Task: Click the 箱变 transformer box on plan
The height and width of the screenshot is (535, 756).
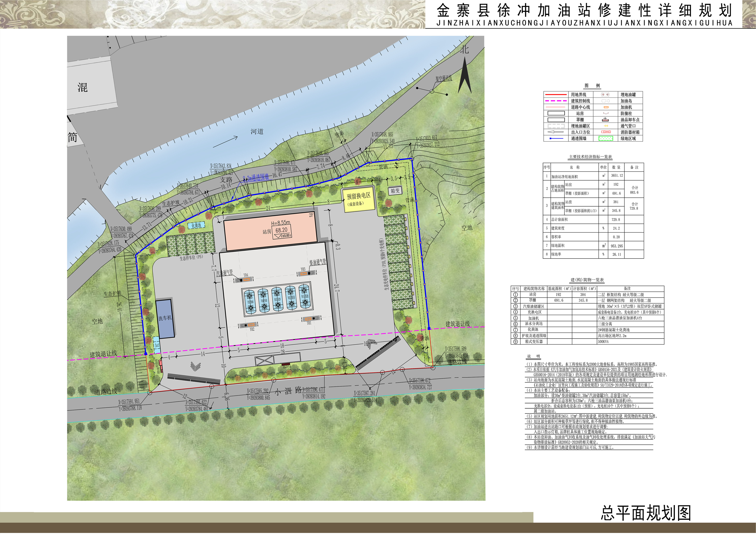Action: coord(395,191)
